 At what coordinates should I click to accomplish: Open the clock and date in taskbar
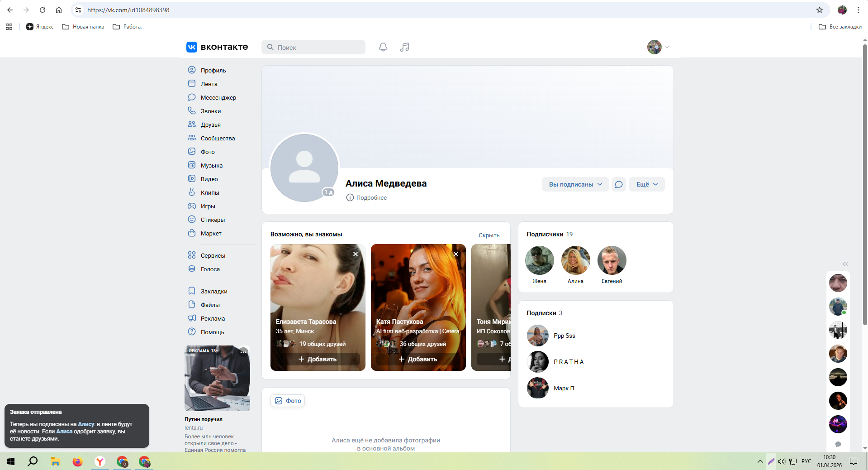coord(829,461)
